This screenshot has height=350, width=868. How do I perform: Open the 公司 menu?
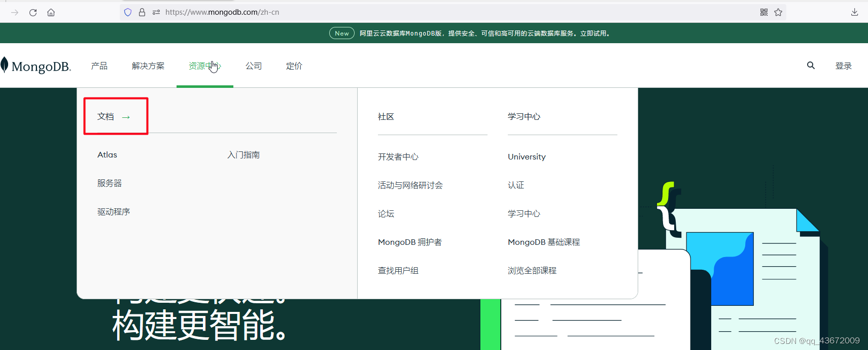(x=254, y=66)
